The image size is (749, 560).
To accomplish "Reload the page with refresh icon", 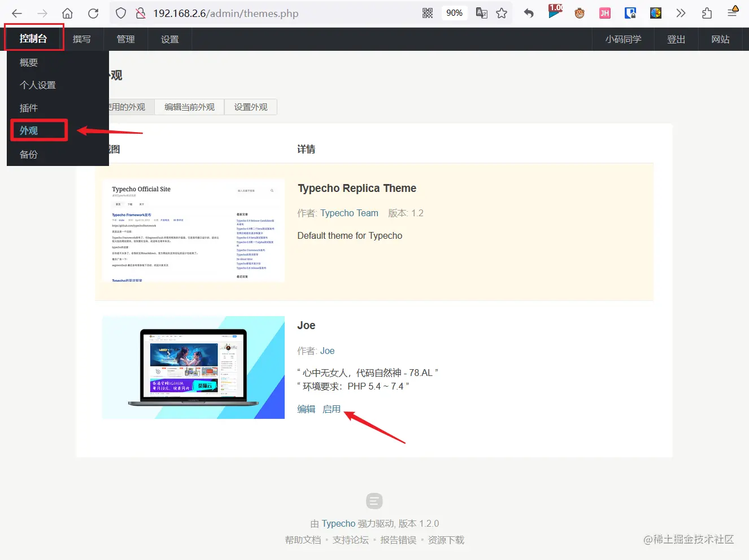I will point(93,13).
